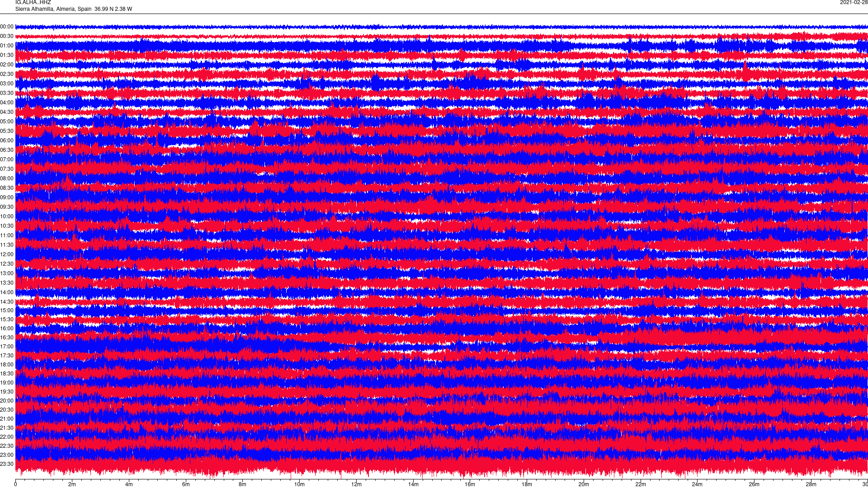Click the 28m tick on time axis
This screenshot has height=488, width=868.
(811, 485)
